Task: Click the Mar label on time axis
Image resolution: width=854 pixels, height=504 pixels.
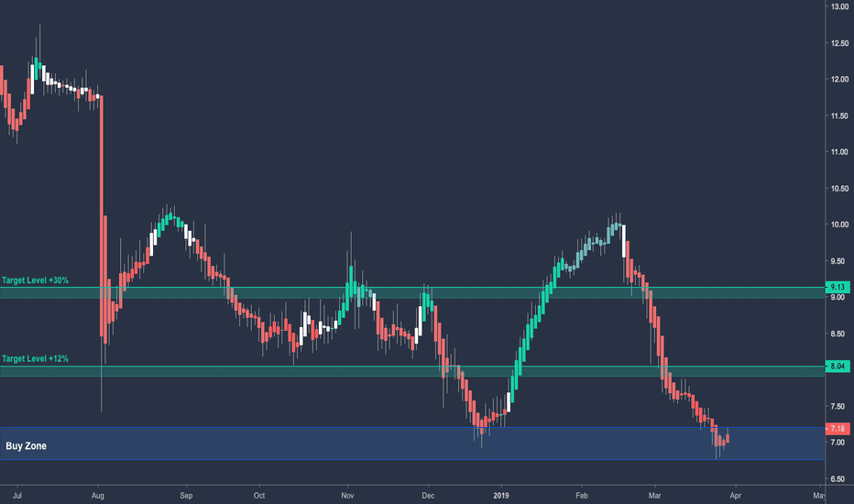Action: [x=654, y=495]
